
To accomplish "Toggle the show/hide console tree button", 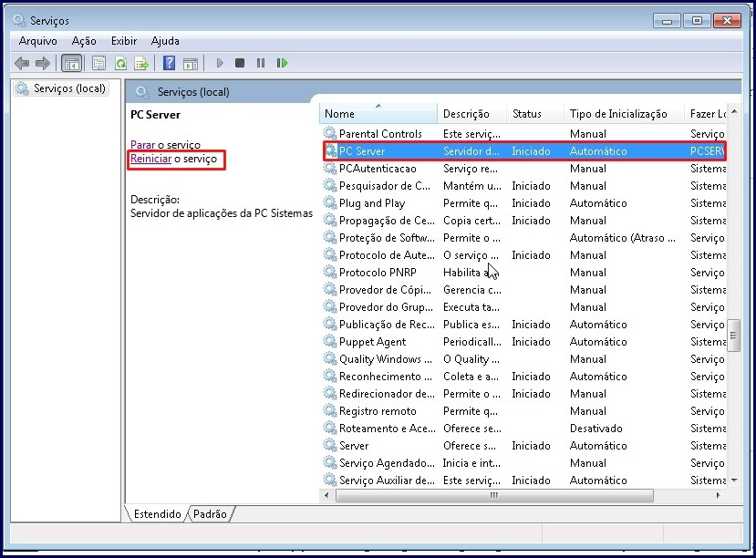I will 72,63.
